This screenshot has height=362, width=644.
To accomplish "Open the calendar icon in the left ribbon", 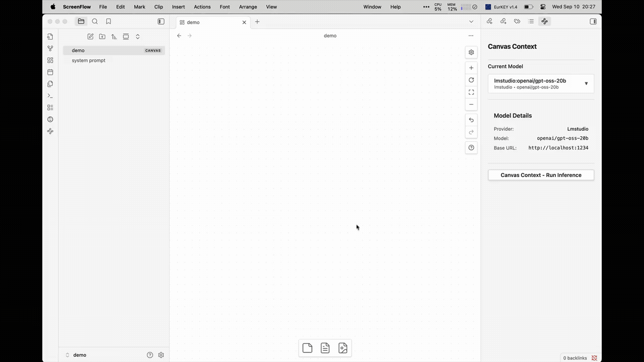I will pos(50,72).
